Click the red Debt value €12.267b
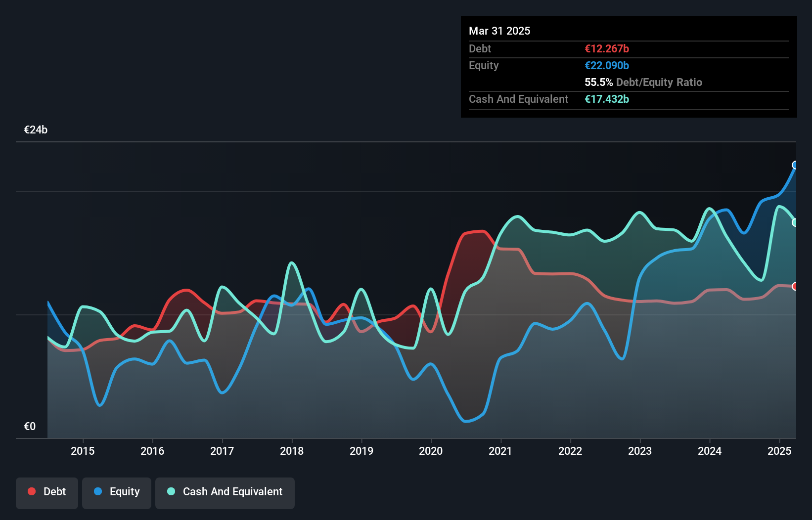The height and width of the screenshot is (520, 812). click(x=606, y=48)
